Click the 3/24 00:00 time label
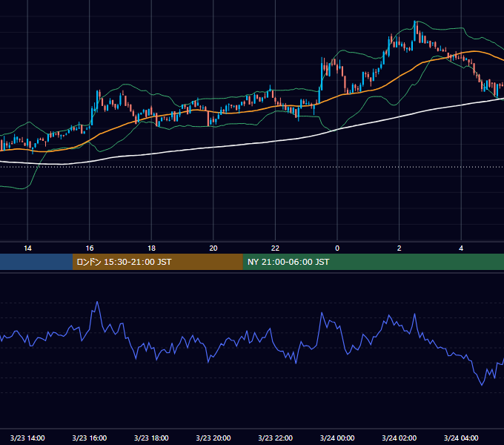 pyautogui.click(x=337, y=438)
